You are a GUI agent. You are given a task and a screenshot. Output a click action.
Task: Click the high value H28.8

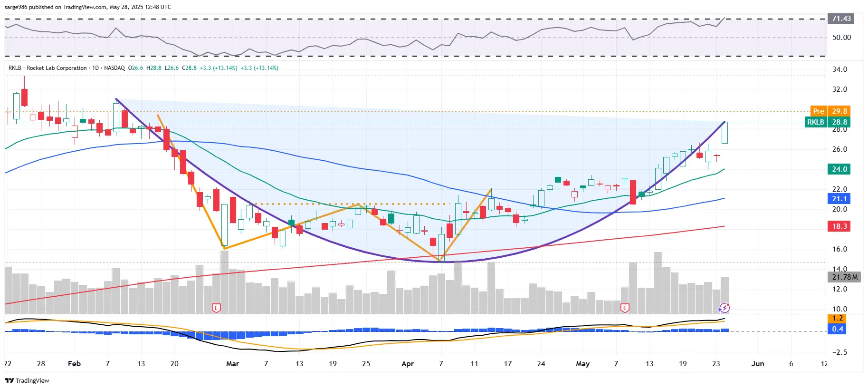tap(154, 68)
